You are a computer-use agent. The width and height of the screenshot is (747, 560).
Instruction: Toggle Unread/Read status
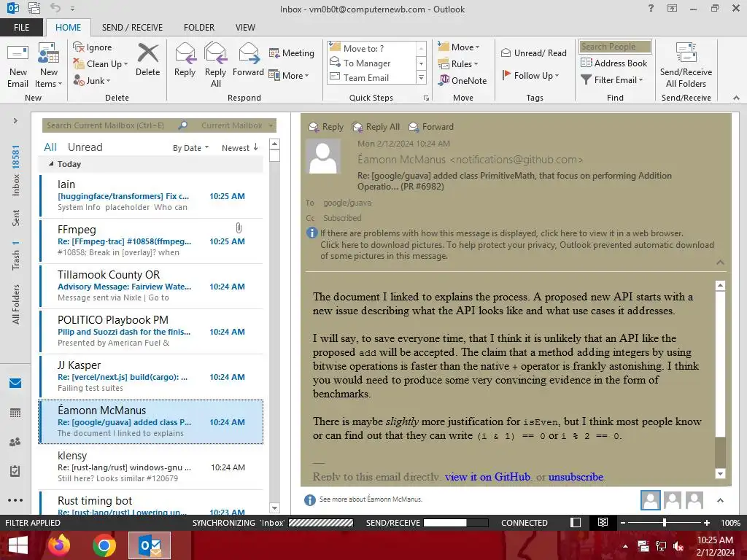[x=533, y=52]
